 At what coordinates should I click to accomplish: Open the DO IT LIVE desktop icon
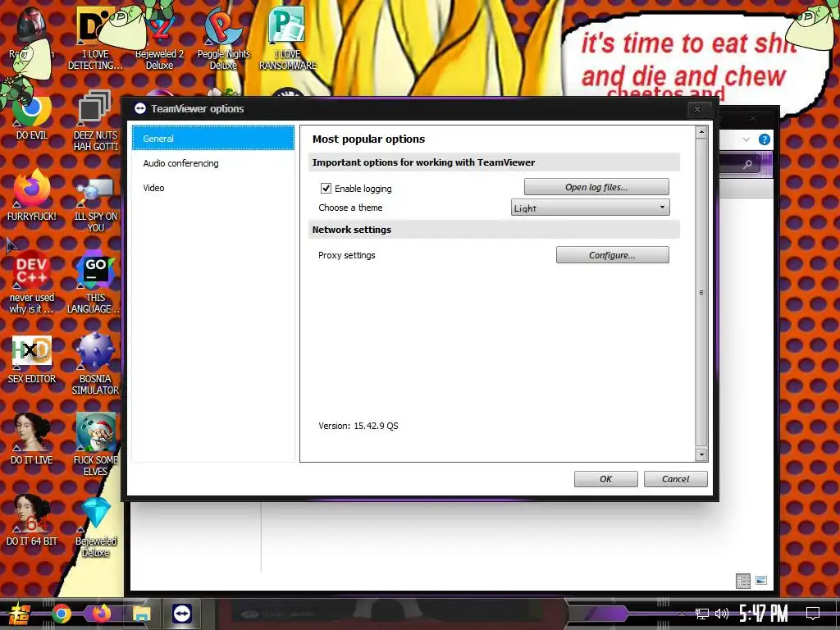[32, 440]
